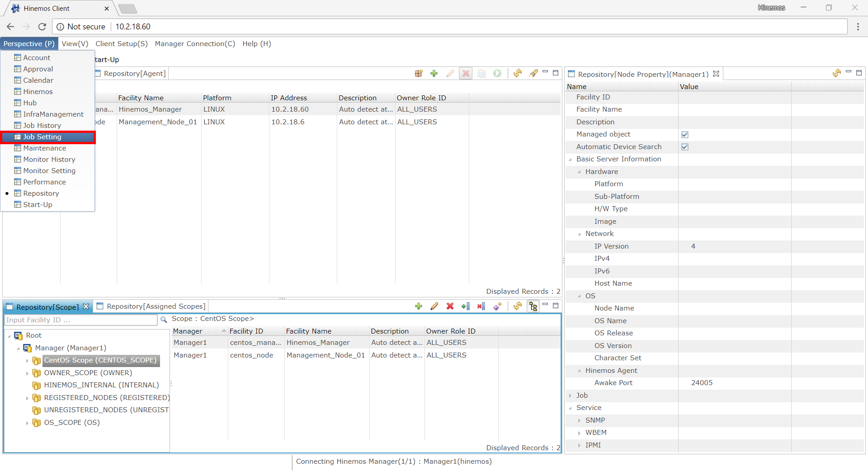Click the Awake Port value 24005
The height and width of the screenshot is (471, 868).
[x=702, y=383]
